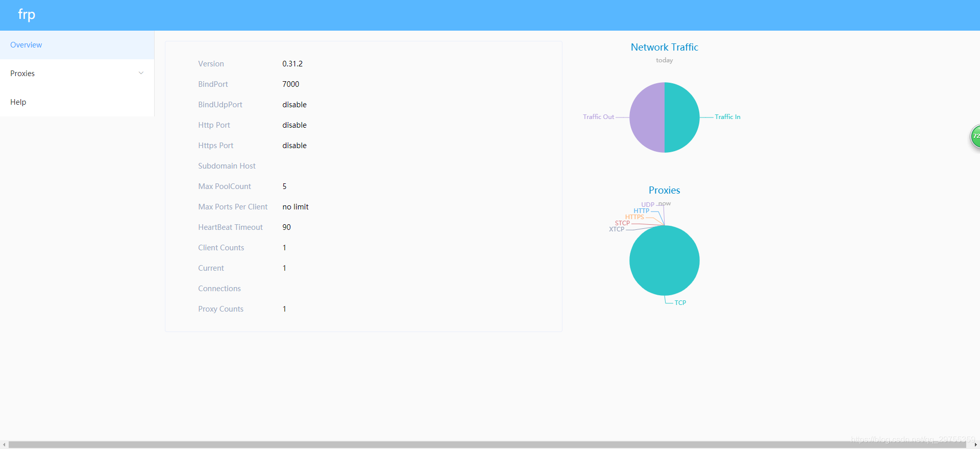Image resolution: width=980 pixels, height=449 pixels.
Task: Click the Current Connections label
Action: coord(219,278)
